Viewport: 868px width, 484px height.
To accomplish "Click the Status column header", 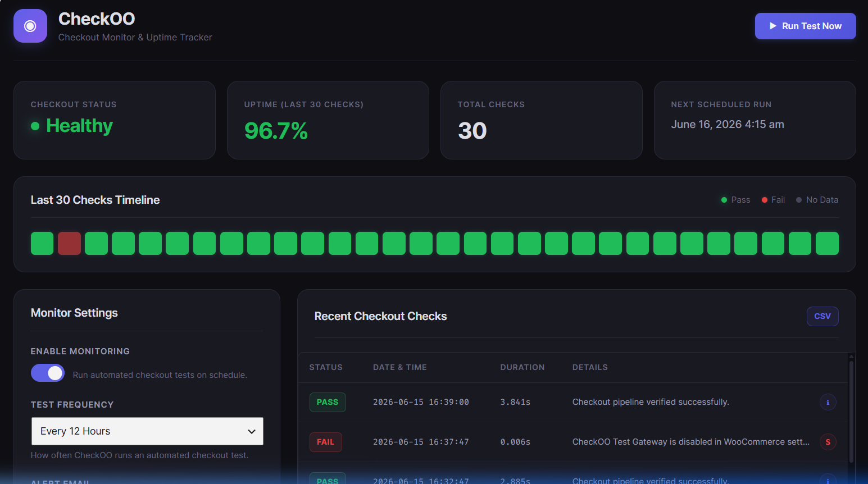I will coord(326,367).
